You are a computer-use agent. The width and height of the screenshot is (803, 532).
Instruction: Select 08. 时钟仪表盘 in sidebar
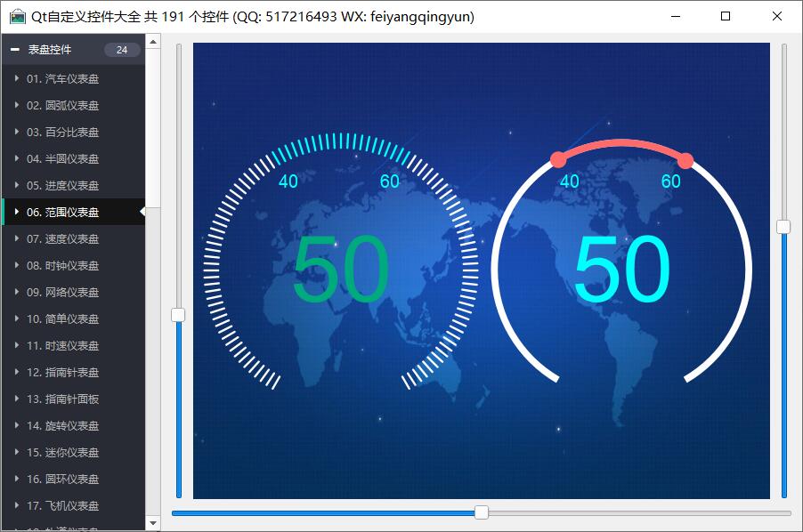(62, 265)
